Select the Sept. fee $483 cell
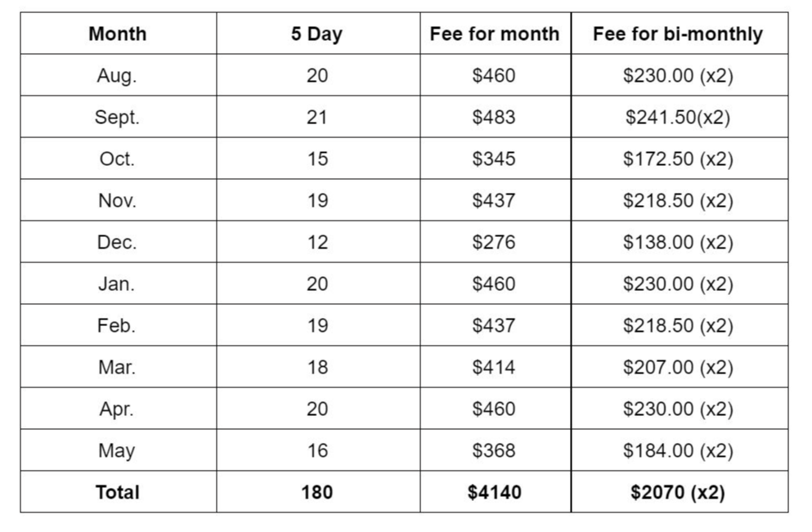 click(x=495, y=117)
